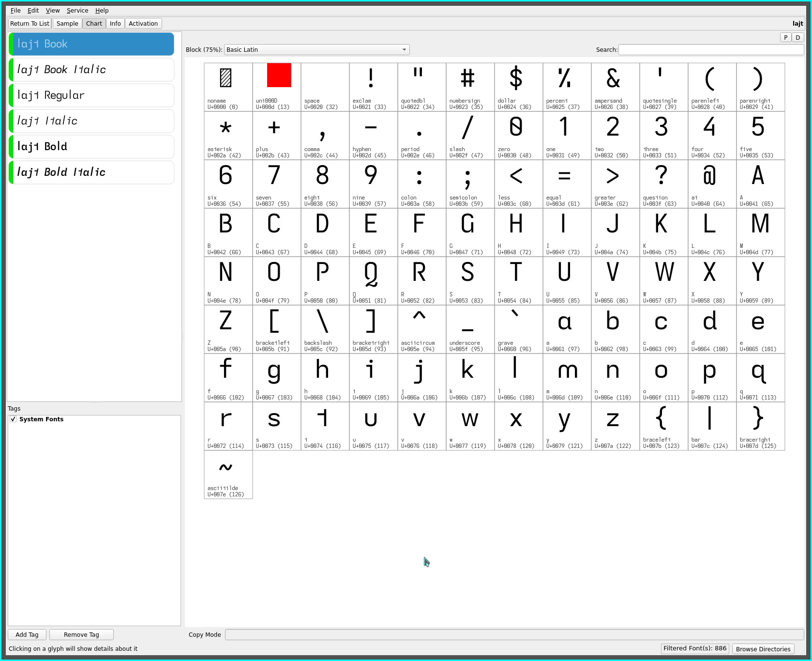This screenshot has width=812, height=661.
Task: Click the plus glyph cell
Action: coord(277,136)
